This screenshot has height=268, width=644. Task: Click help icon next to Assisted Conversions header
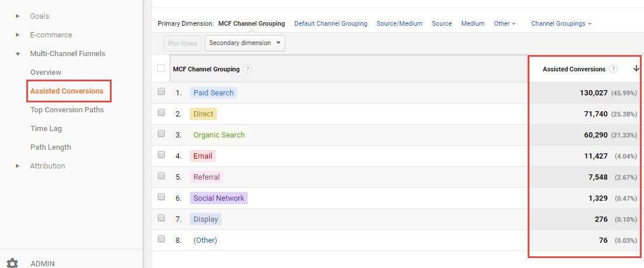pos(613,69)
